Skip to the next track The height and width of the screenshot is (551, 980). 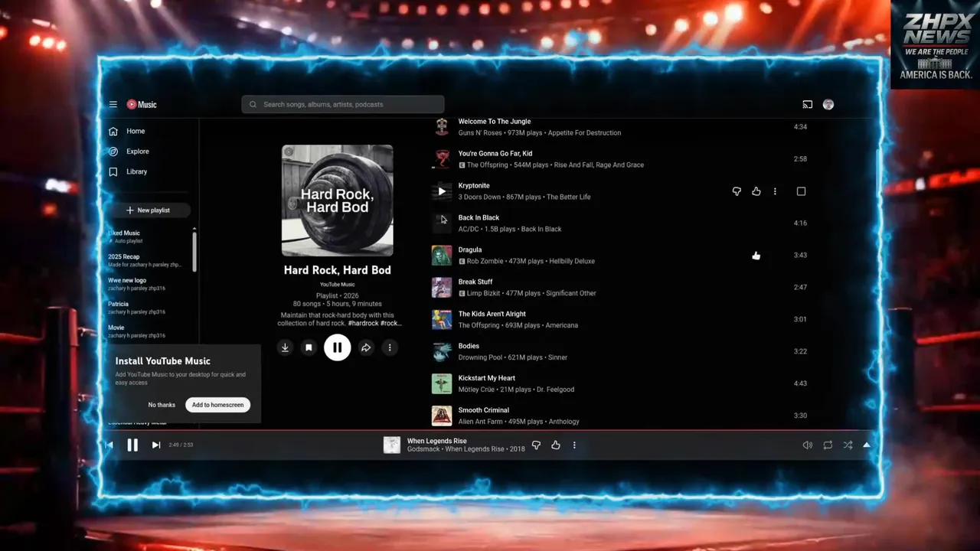tap(156, 445)
